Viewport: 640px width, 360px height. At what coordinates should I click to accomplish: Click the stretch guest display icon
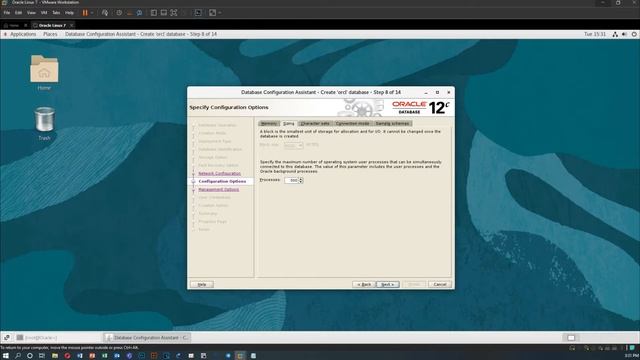coord(212,13)
